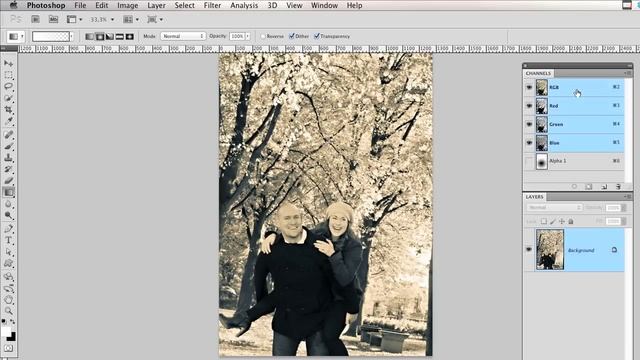
Task: Open the Arrange Documents dropdown
Action: [x=131, y=19]
